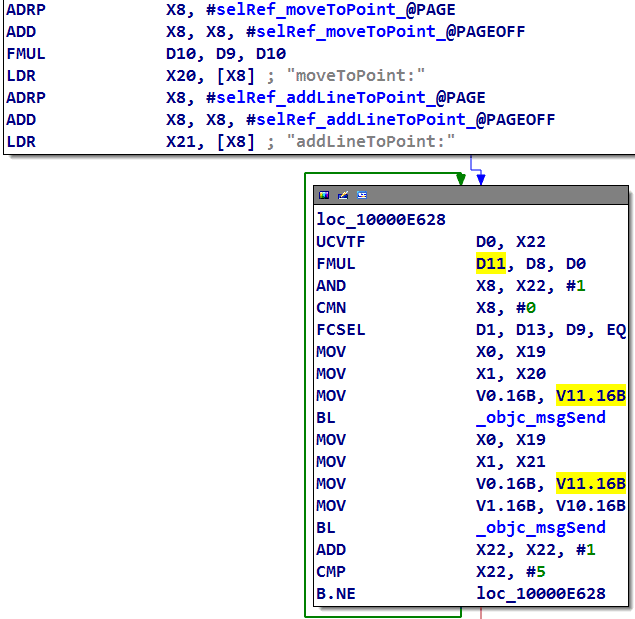Click the set node color icon
635x619 pixels.
tap(323, 196)
